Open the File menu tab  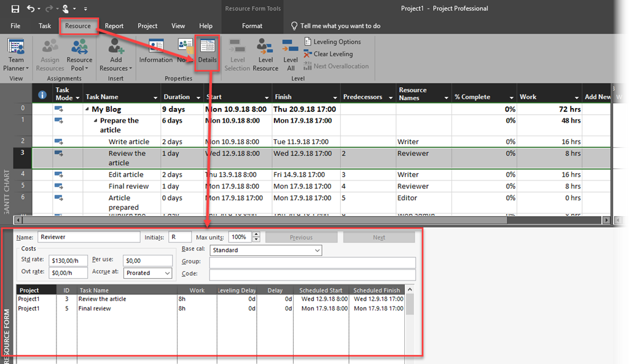(x=15, y=26)
